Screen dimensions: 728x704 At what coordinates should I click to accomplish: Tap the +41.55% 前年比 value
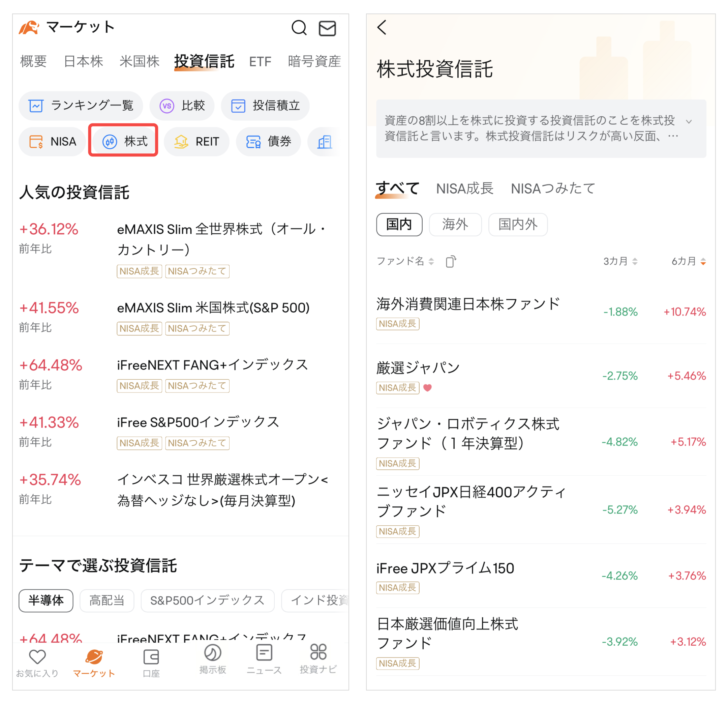point(49,308)
